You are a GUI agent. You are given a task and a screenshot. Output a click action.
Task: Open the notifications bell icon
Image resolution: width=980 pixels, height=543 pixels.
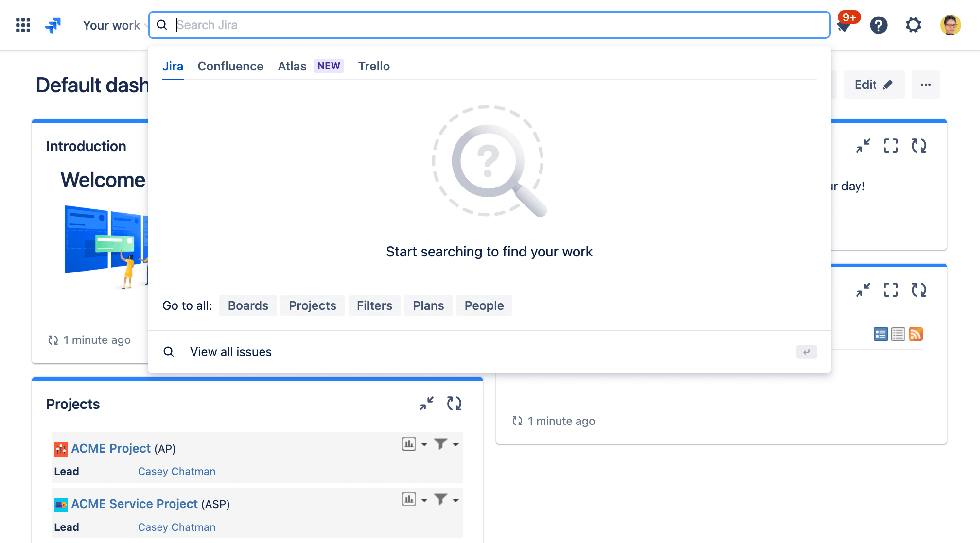coord(844,25)
